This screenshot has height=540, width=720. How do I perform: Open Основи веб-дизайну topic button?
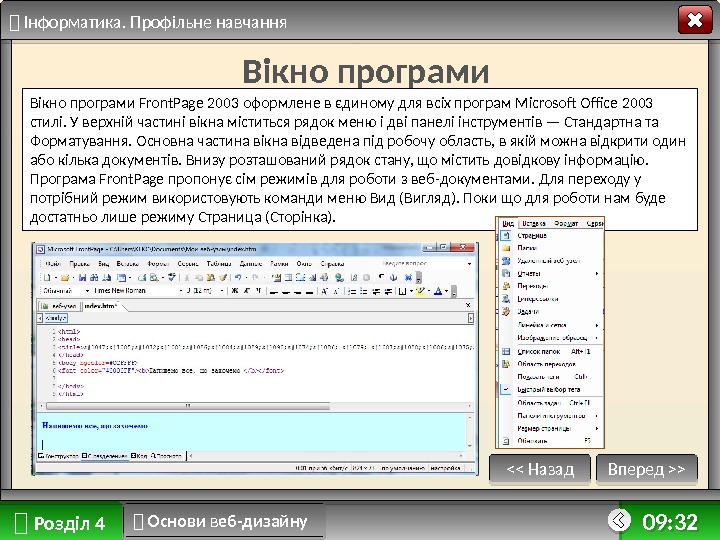pos(225,521)
